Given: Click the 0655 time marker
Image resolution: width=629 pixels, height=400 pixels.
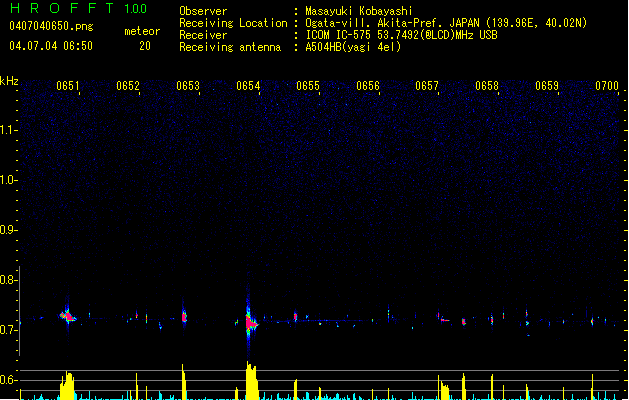Looking at the screenshot, I should [x=308, y=86].
